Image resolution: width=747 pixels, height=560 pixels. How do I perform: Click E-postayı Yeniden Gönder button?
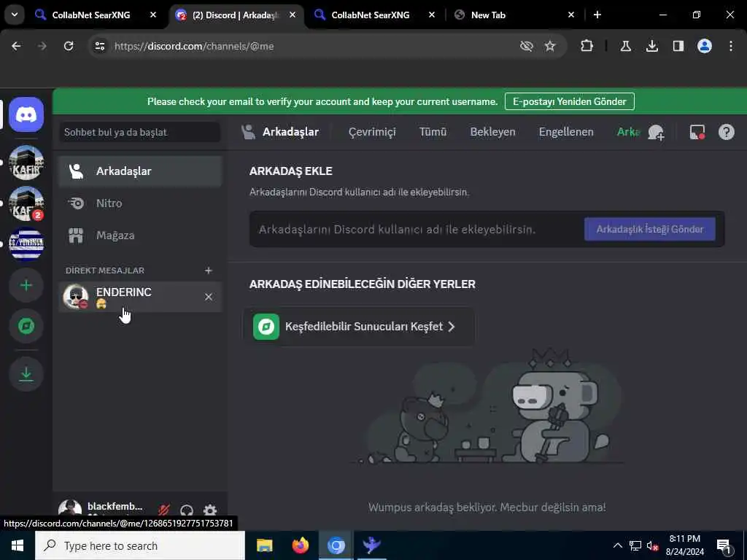(x=569, y=101)
